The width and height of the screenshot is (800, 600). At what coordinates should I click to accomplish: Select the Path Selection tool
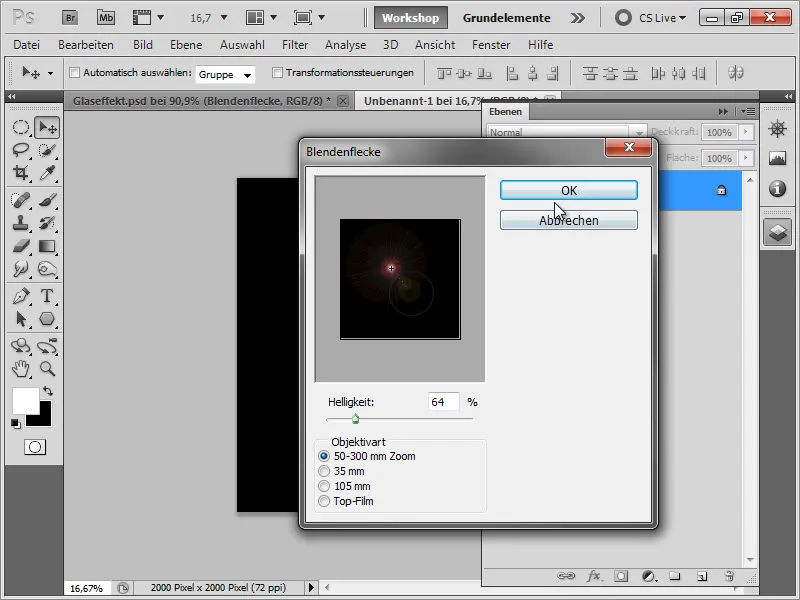(x=20, y=319)
